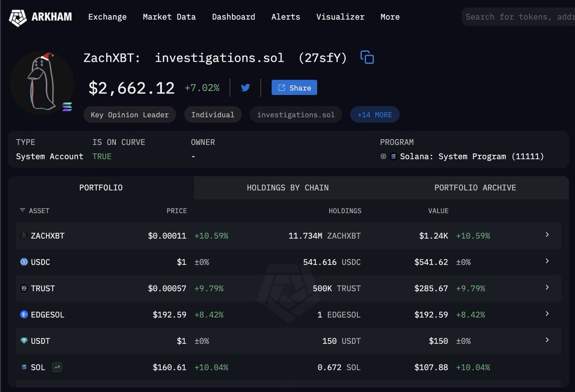Expand the EDGESOL row chevron

coord(547,314)
